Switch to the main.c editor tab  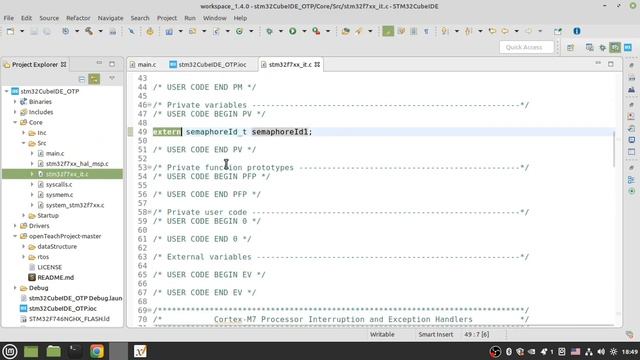pyautogui.click(x=143, y=64)
